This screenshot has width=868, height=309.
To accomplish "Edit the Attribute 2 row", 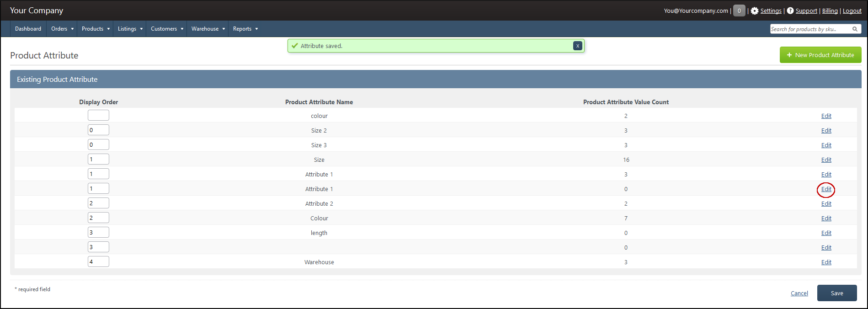I will pyautogui.click(x=826, y=203).
